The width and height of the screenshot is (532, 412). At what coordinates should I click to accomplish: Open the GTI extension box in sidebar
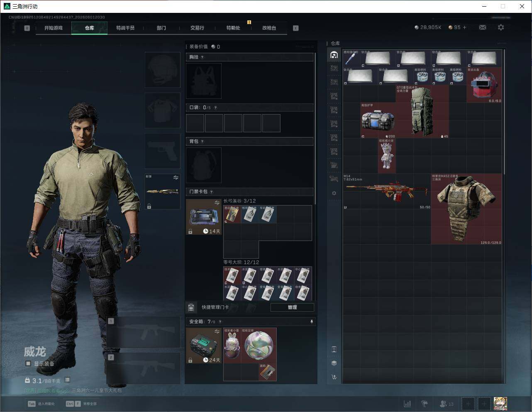click(334, 179)
